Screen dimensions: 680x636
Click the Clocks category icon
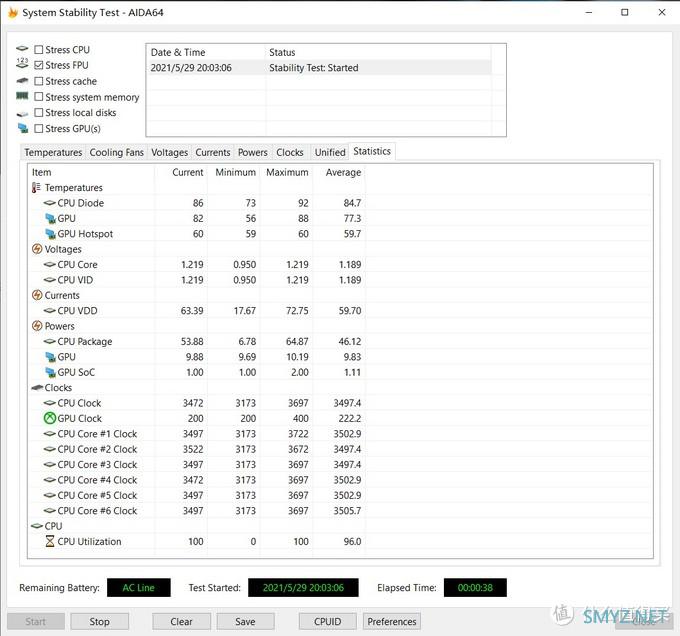coord(37,388)
